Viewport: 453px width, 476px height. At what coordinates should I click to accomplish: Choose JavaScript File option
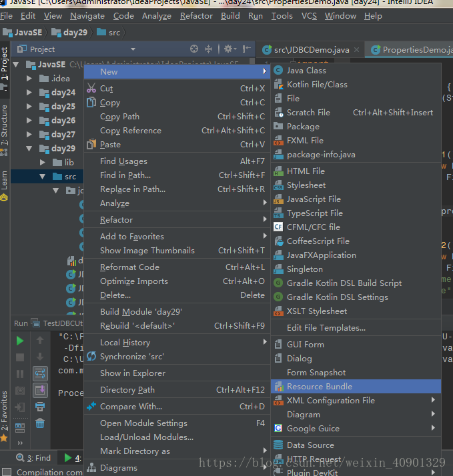tap(356, 199)
